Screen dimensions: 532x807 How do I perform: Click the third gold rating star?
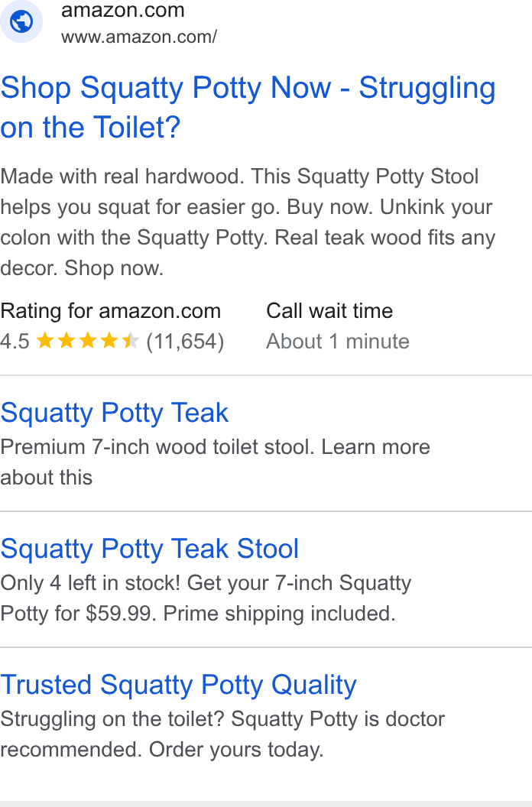[x=88, y=341]
